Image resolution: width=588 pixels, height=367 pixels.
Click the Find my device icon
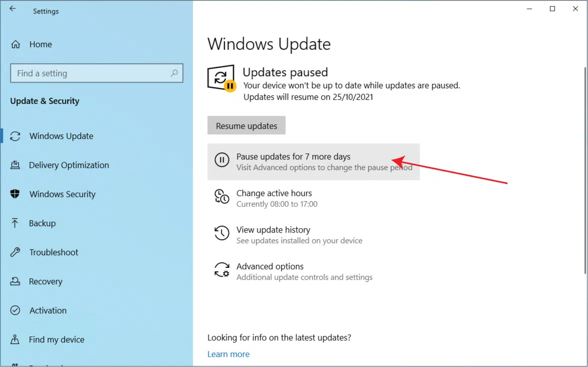tap(15, 339)
